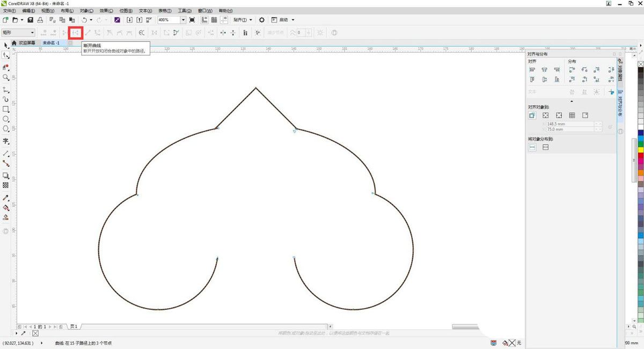The height and width of the screenshot is (349, 644).
Task: Click the Break Curve icon highlighted in red
Action: (76, 33)
